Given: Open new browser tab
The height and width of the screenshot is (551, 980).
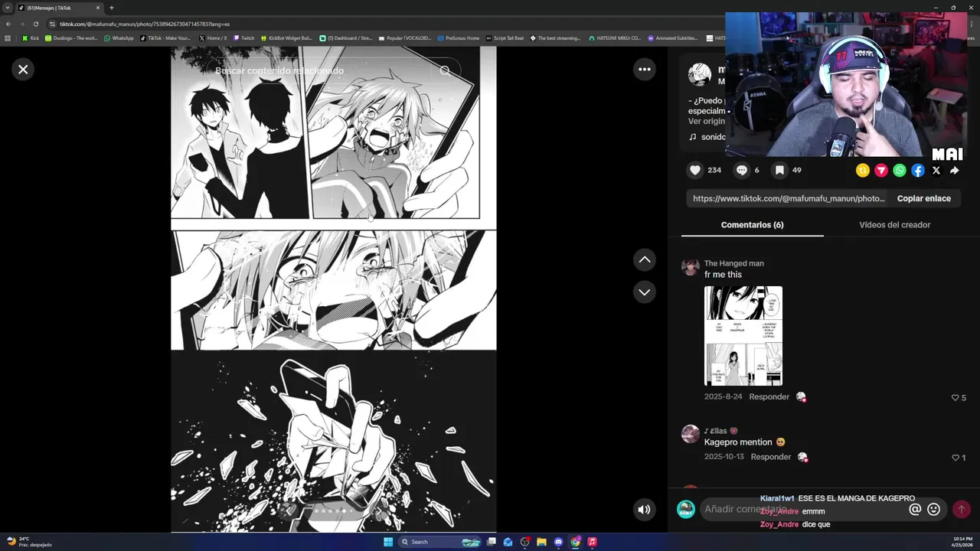Looking at the screenshot, I should click(111, 8).
